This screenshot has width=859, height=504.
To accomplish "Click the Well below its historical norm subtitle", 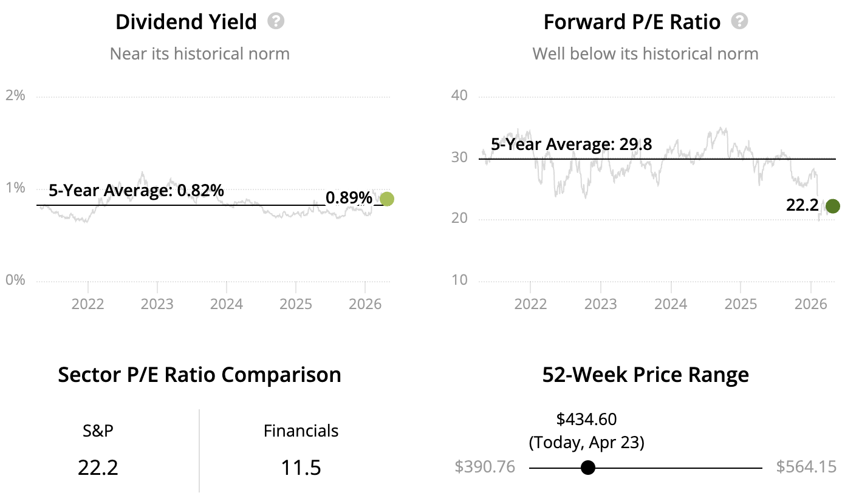I will pos(645,54).
